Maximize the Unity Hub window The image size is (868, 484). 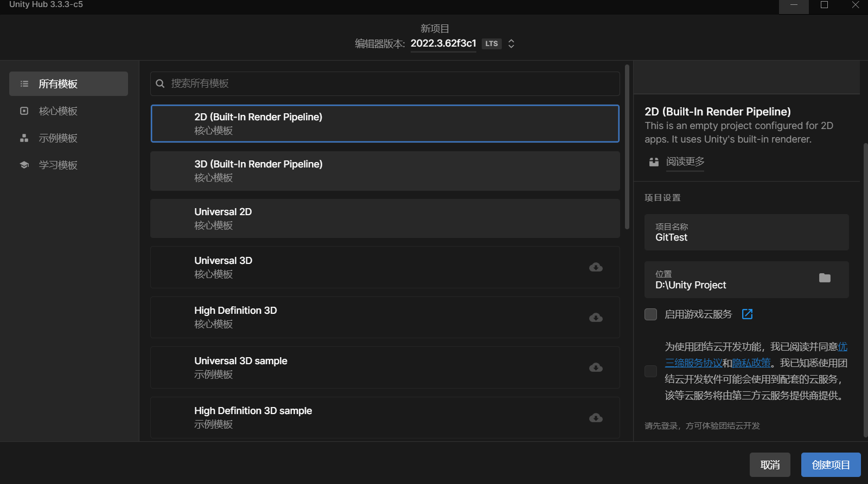click(824, 5)
